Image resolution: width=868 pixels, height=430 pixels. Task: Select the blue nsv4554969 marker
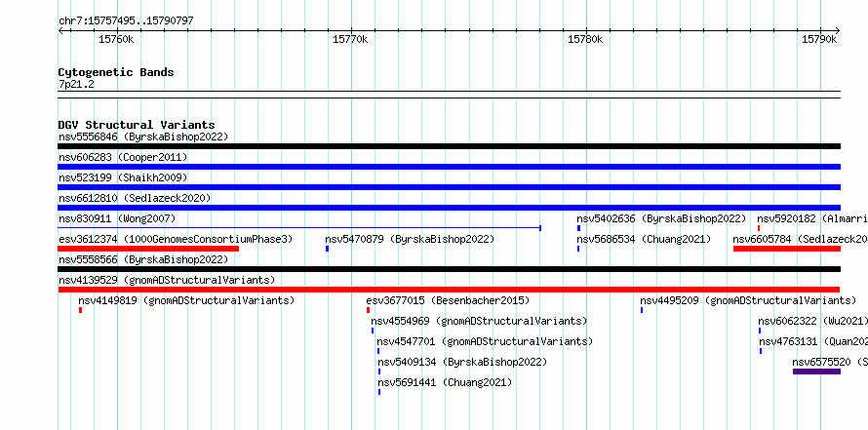(372, 331)
